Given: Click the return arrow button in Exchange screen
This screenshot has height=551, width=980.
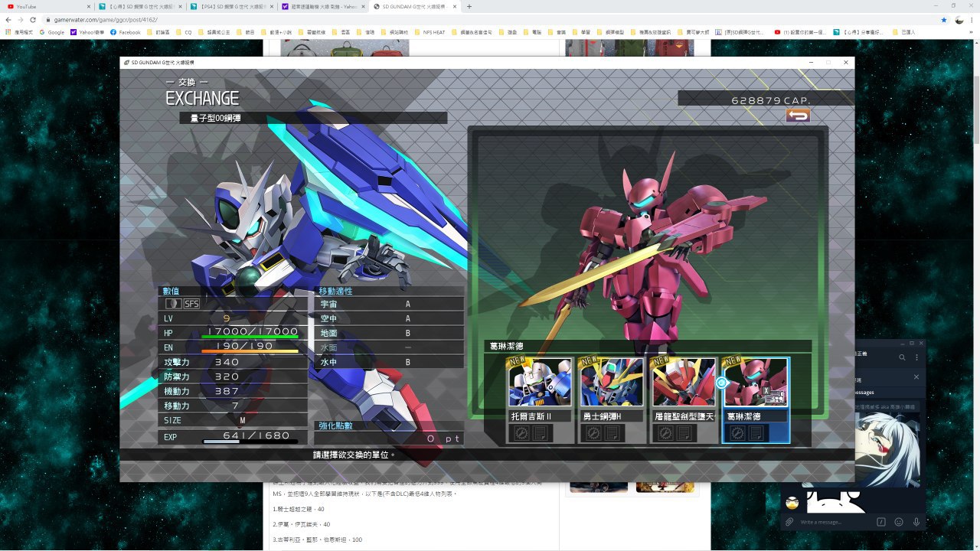Looking at the screenshot, I should [x=798, y=116].
